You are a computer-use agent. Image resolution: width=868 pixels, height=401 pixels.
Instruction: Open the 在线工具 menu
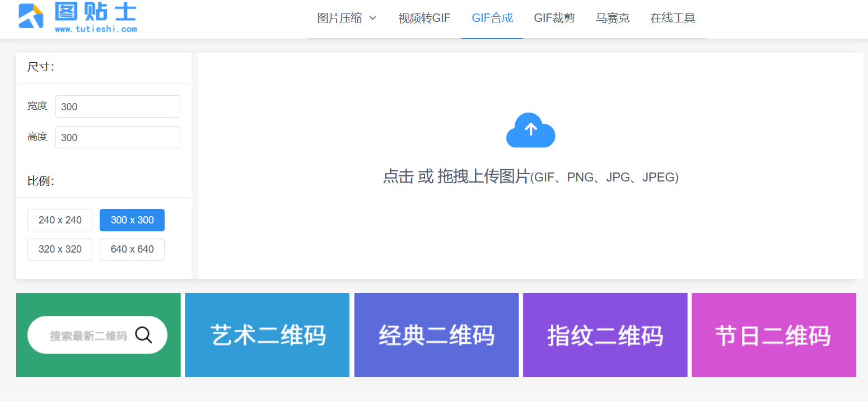[673, 18]
